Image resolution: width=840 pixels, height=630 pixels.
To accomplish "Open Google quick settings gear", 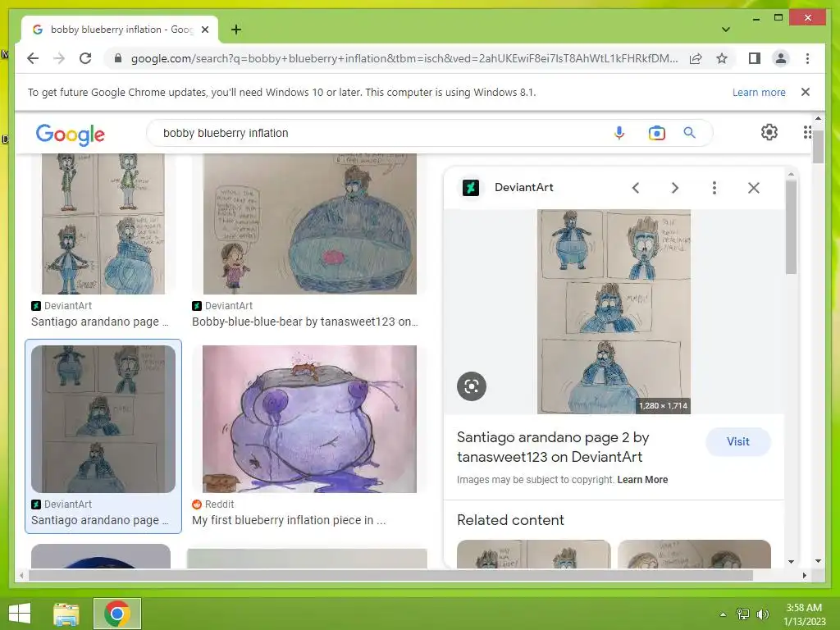I will [x=769, y=132].
